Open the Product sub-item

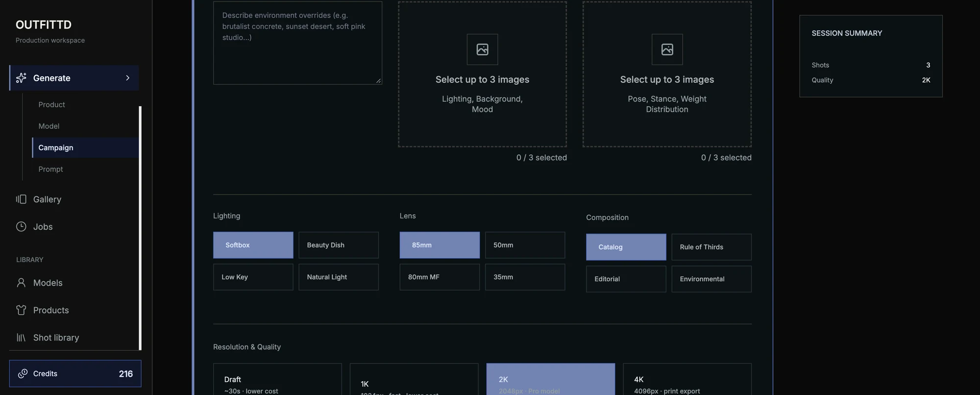[85, 104]
